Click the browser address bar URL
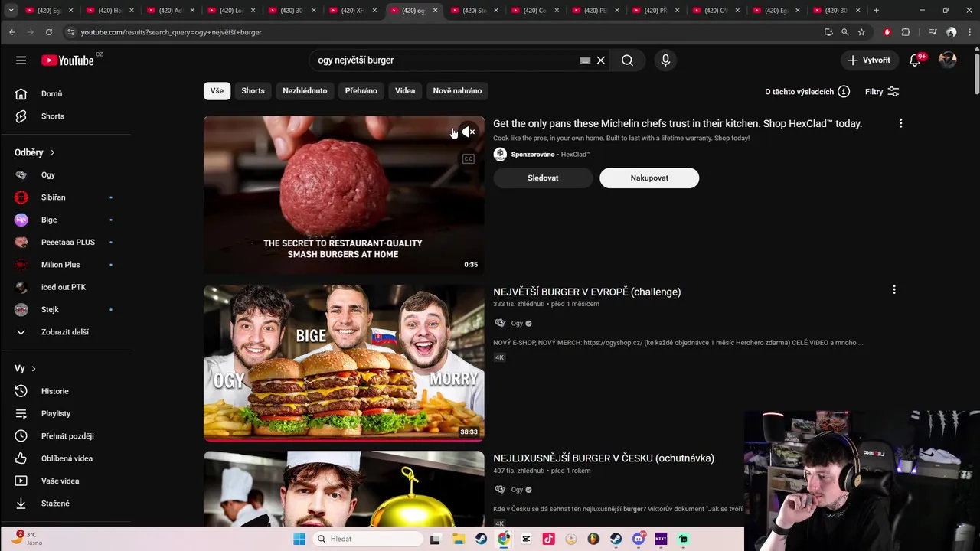Viewport: 980px width, 551px height. [171, 32]
